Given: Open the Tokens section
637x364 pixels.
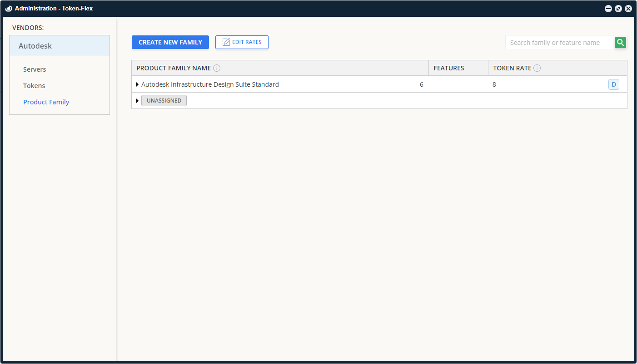Looking at the screenshot, I should click(x=34, y=85).
